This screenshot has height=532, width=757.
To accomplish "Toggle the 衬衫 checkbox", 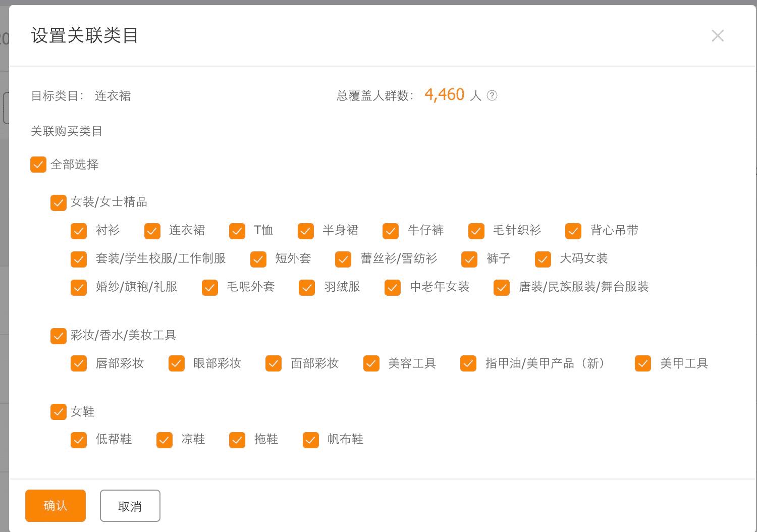I will tap(78, 231).
